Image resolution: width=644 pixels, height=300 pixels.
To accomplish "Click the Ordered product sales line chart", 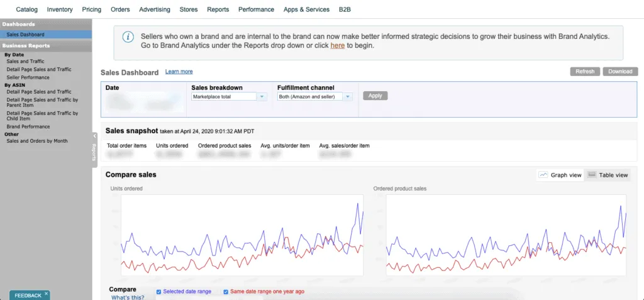I will (x=506, y=235).
